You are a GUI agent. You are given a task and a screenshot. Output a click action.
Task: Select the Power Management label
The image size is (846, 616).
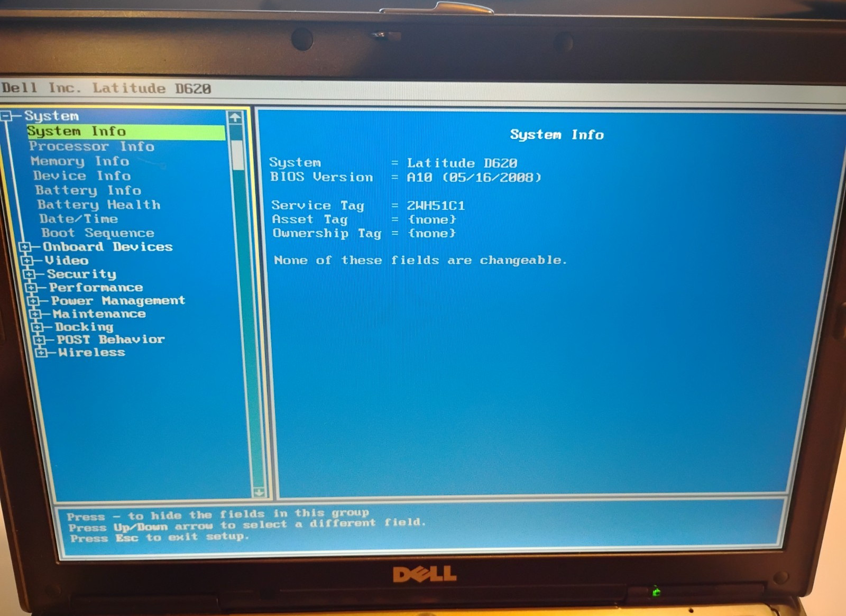[118, 301]
